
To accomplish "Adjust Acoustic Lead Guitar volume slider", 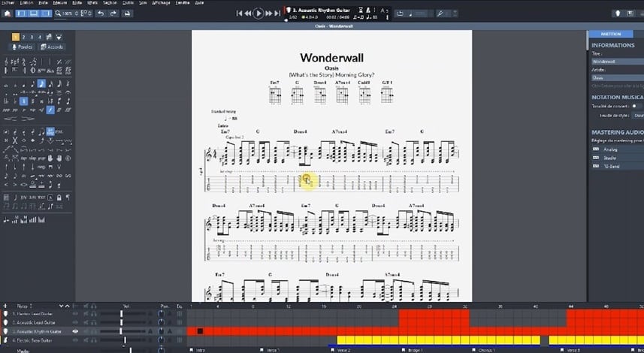I will point(123,322).
